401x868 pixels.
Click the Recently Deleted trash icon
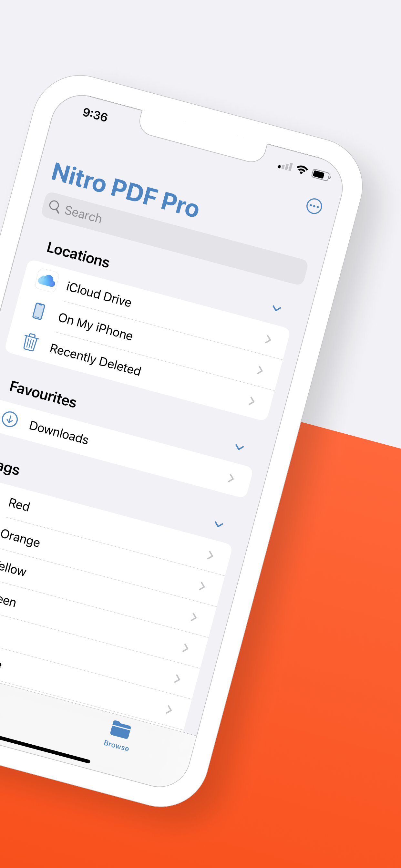(31, 342)
